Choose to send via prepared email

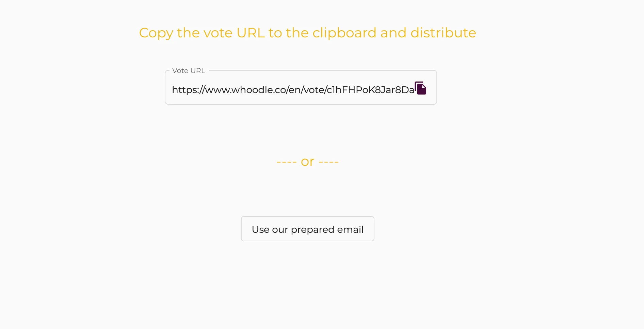(x=307, y=229)
